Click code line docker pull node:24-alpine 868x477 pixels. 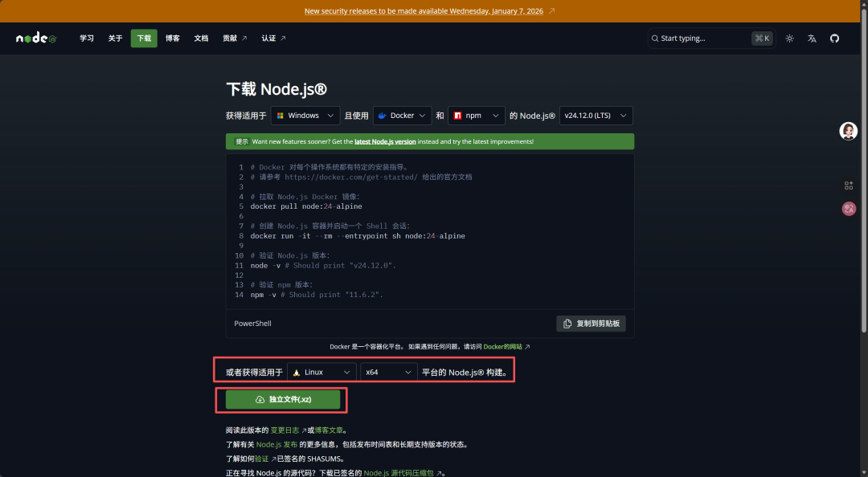tap(306, 206)
